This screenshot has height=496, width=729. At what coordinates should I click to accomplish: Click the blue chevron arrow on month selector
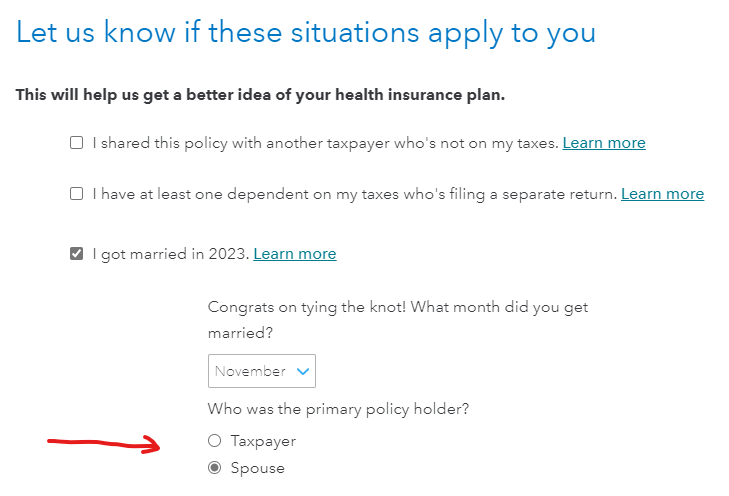[x=303, y=371]
